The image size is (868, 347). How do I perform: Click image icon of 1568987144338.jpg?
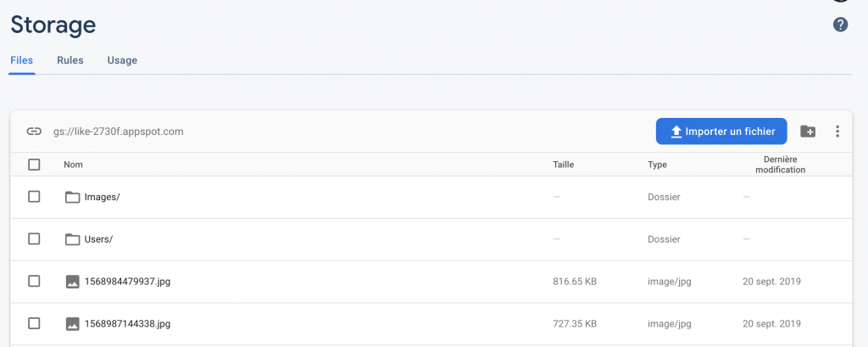pyautogui.click(x=73, y=324)
